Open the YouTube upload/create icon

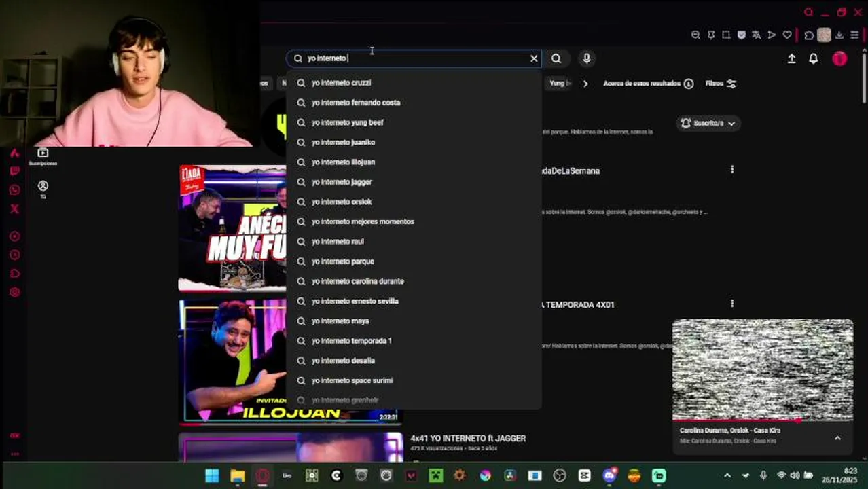pos(791,59)
